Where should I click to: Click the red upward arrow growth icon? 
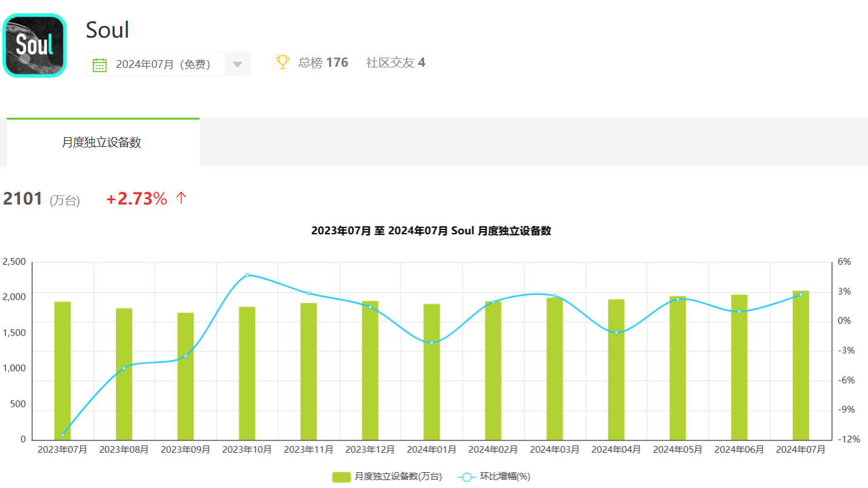[181, 198]
